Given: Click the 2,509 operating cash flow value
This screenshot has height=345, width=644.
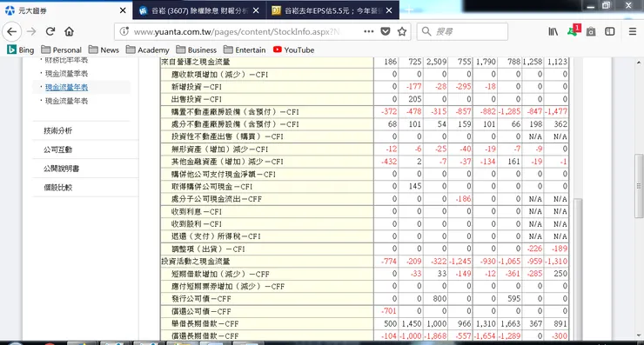Looking at the screenshot, I should point(436,62).
